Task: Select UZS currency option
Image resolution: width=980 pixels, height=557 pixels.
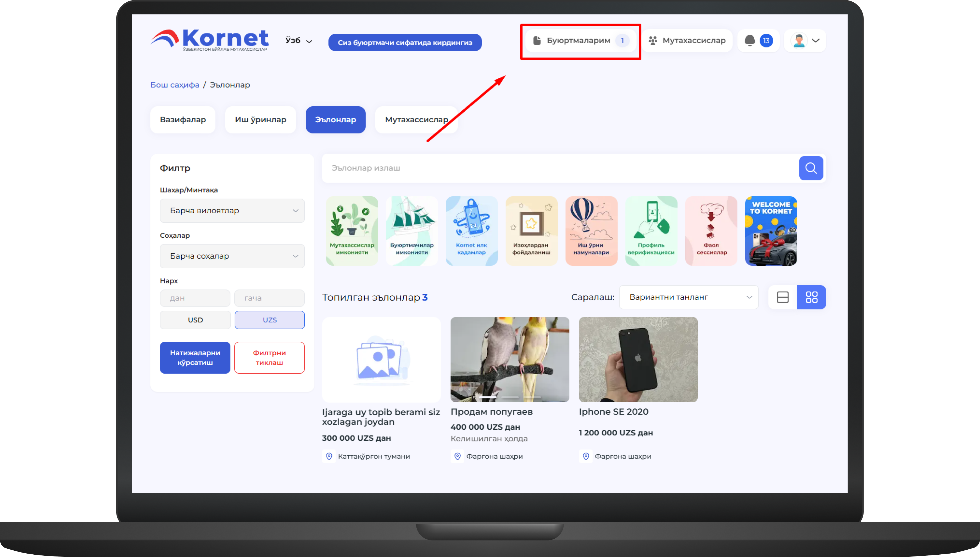Action: (x=269, y=320)
